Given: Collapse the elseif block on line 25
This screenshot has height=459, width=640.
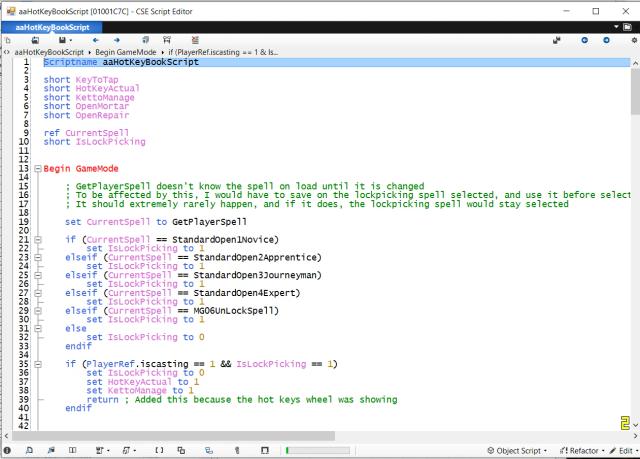Looking at the screenshot, I should (38, 275).
